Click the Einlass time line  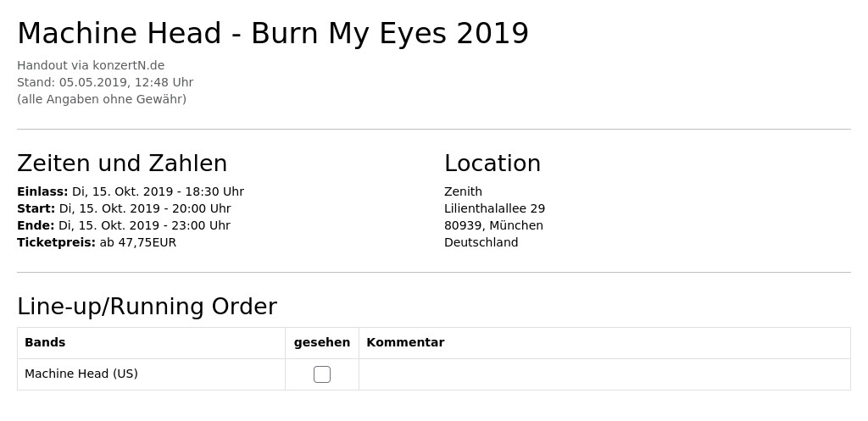[131, 191]
